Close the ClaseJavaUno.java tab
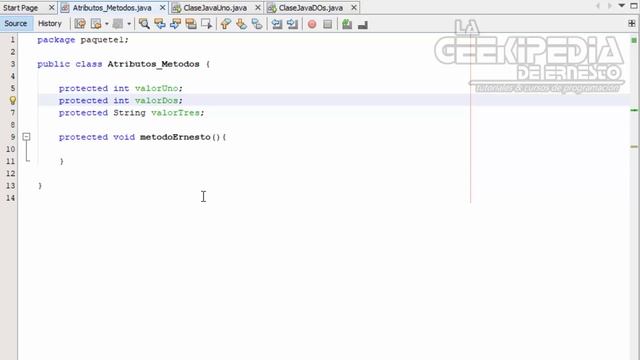640x360 pixels. [x=258, y=8]
